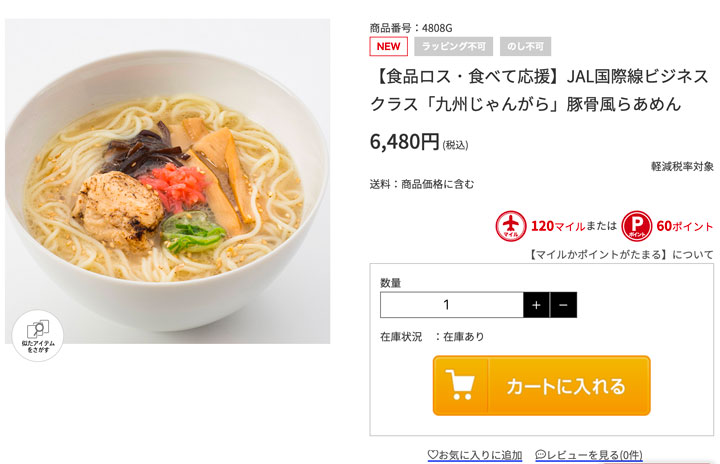Click the heart favorite icon
The width and height of the screenshot is (720, 464).
(433, 454)
